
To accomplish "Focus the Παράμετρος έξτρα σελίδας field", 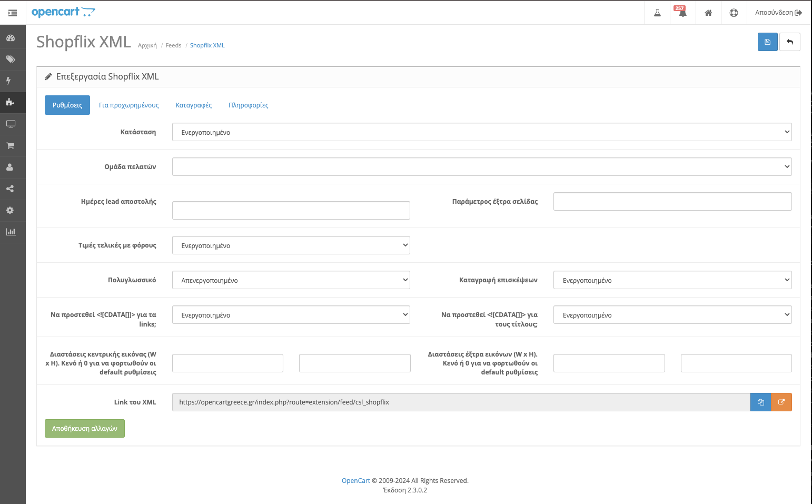I will (672, 202).
